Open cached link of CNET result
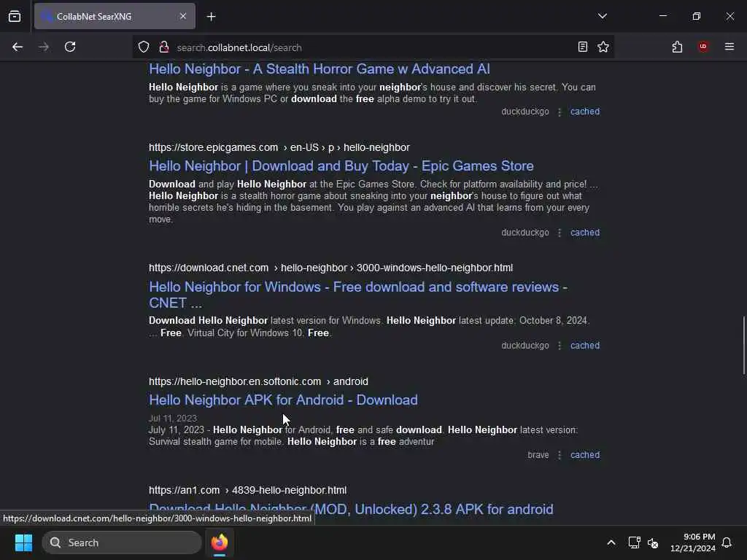747x560 pixels. pyautogui.click(x=585, y=345)
